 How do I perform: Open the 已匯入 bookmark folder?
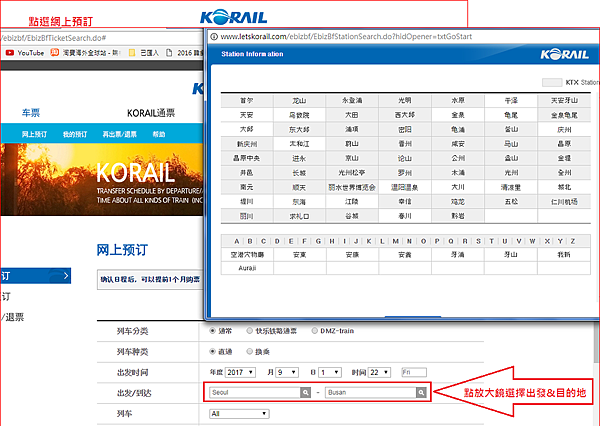click(x=144, y=53)
